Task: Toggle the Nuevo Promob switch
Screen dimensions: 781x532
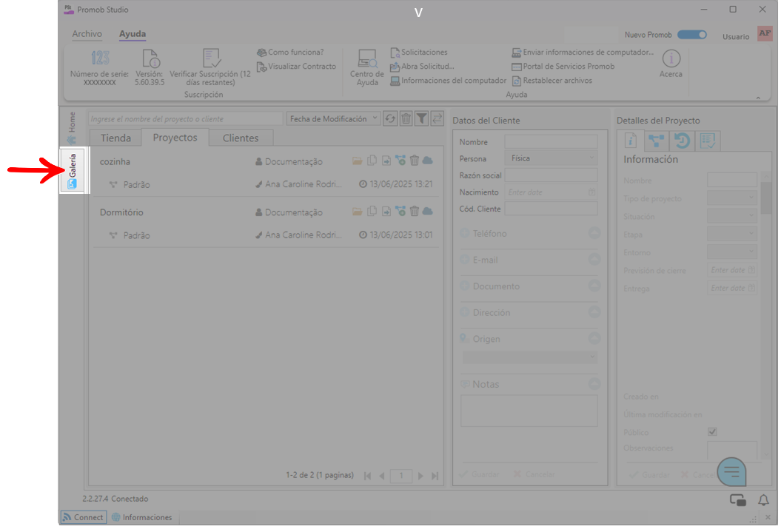Action: (692, 35)
